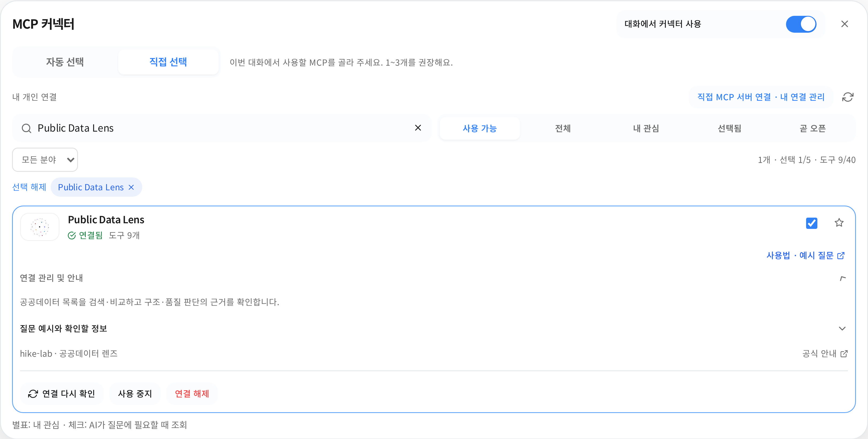This screenshot has height=439, width=868.
Task: Open the 공식 안내 external link
Action: (825, 354)
